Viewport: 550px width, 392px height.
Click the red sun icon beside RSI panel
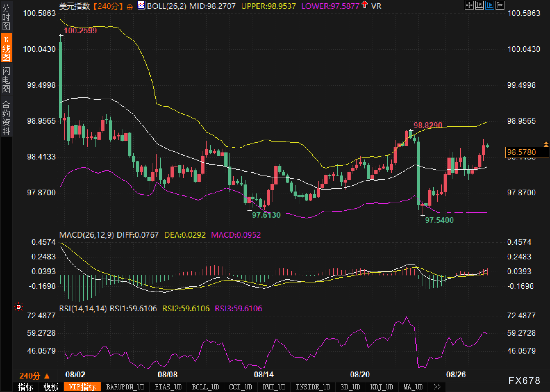pos(19,307)
